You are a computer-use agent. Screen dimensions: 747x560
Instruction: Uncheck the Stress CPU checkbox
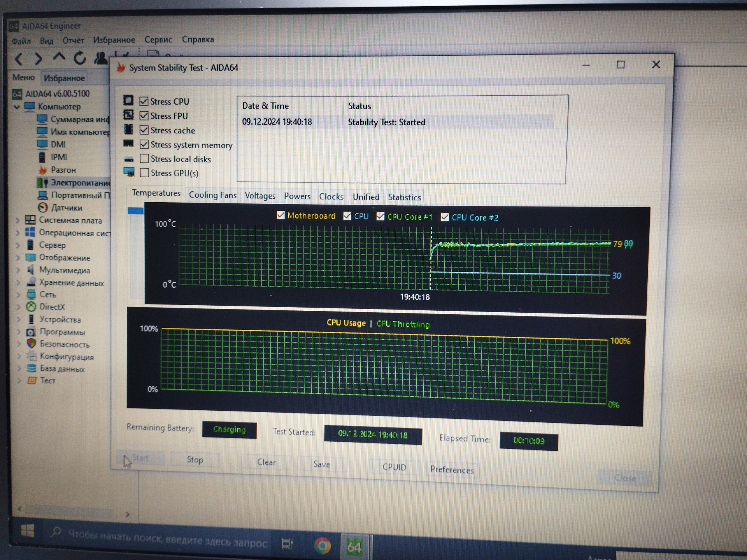[144, 101]
